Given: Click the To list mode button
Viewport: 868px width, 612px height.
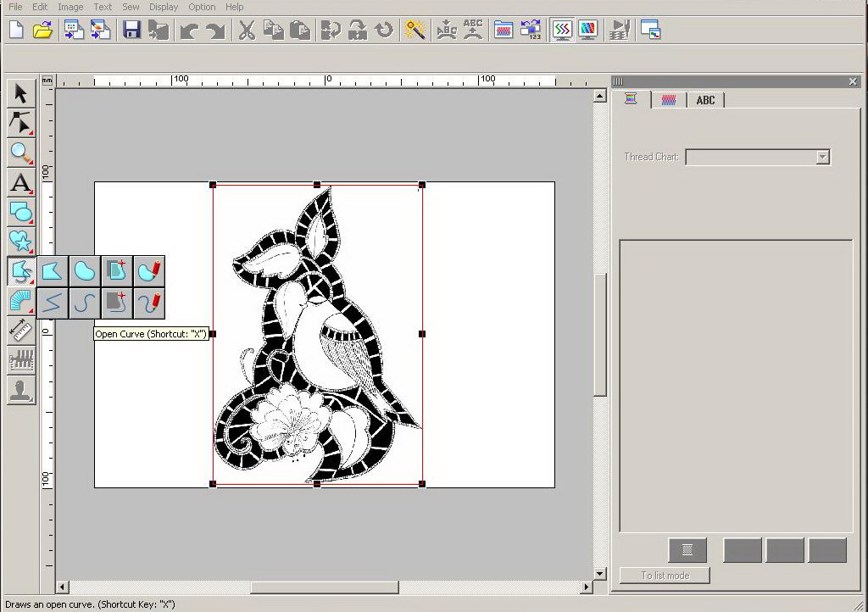Looking at the screenshot, I should pyautogui.click(x=665, y=576).
